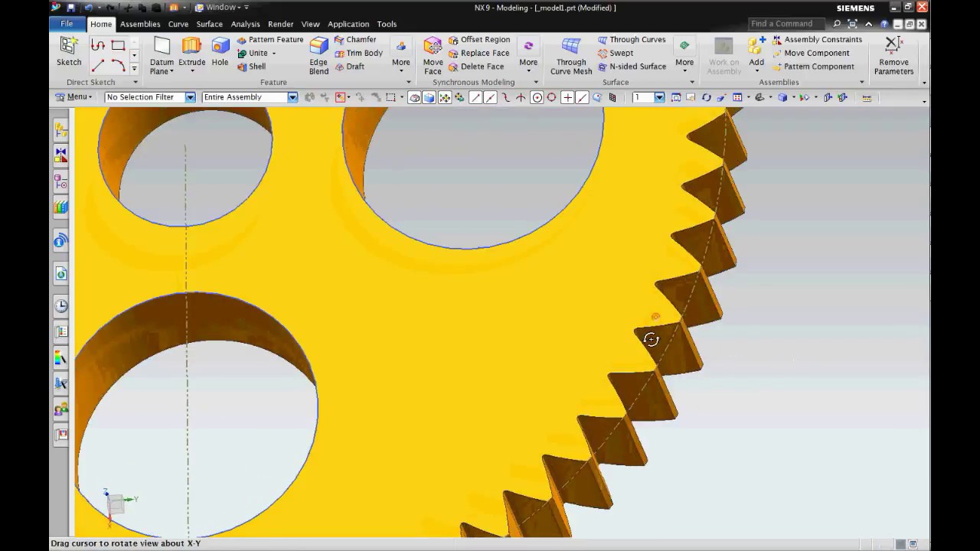980x551 pixels.
Task: Click Remove Parameters icon
Action: pyautogui.click(x=893, y=46)
